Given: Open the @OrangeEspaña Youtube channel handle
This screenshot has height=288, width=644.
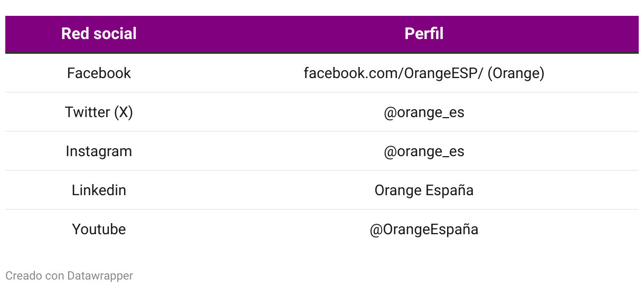Looking at the screenshot, I should coord(424,229).
